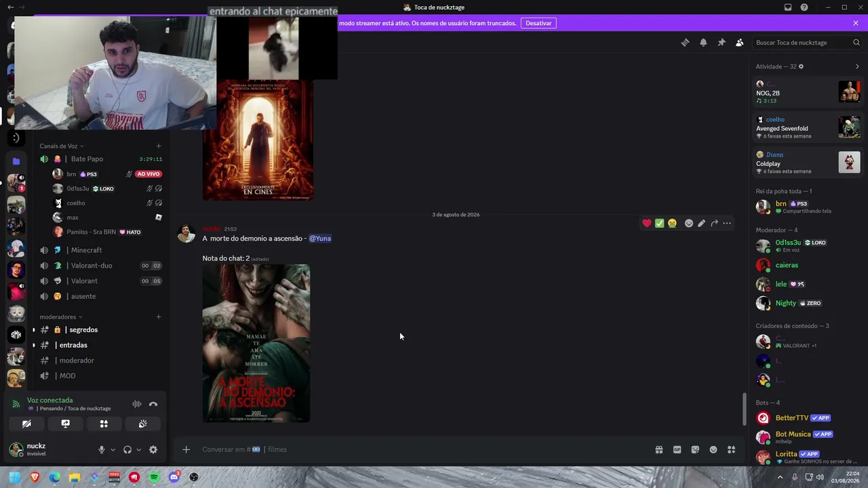Image resolution: width=868 pixels, height=488 pixels.
Task: Open Od1ss3u in the voice list
Action: click(107, 188)
